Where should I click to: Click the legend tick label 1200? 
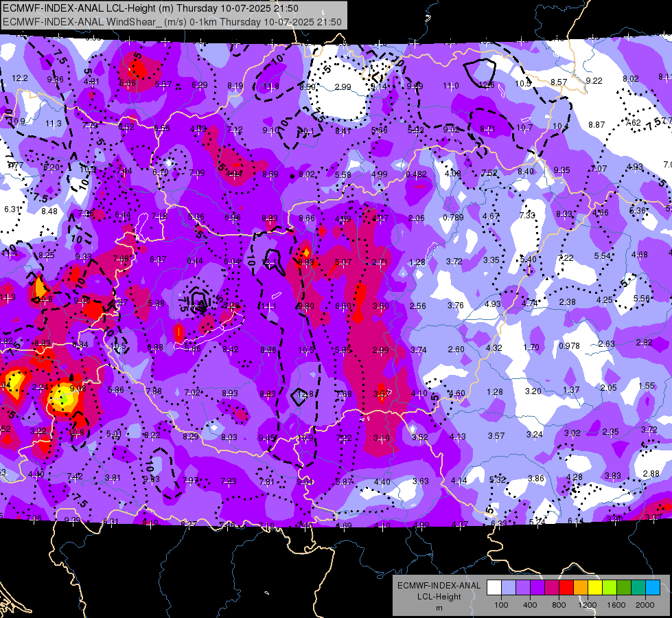(x=587, y=605)
